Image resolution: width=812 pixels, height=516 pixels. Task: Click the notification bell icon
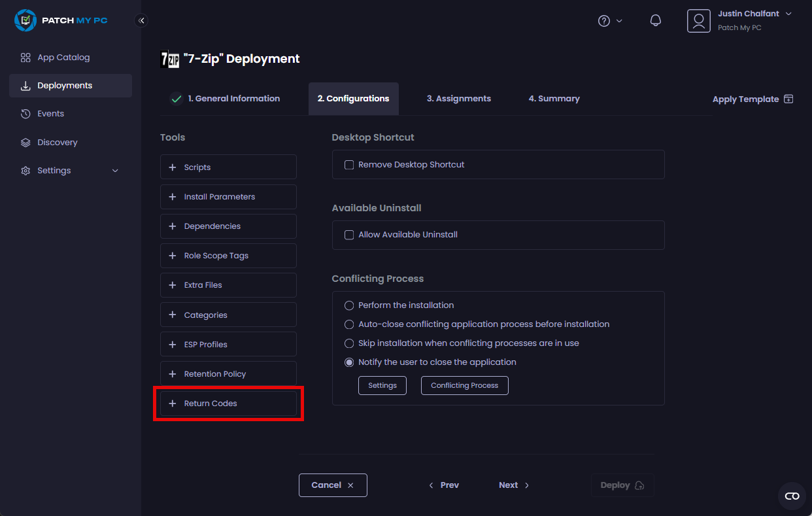(x=655, y=21)
